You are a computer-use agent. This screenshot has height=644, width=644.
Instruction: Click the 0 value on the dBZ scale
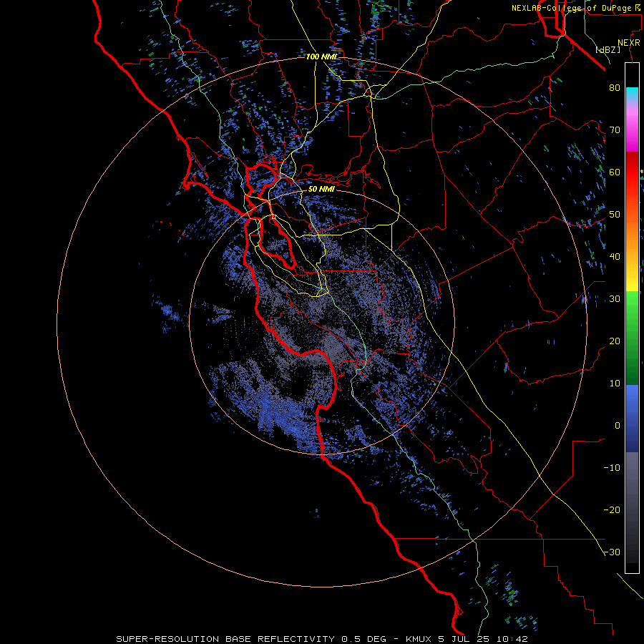coord(618,426)
